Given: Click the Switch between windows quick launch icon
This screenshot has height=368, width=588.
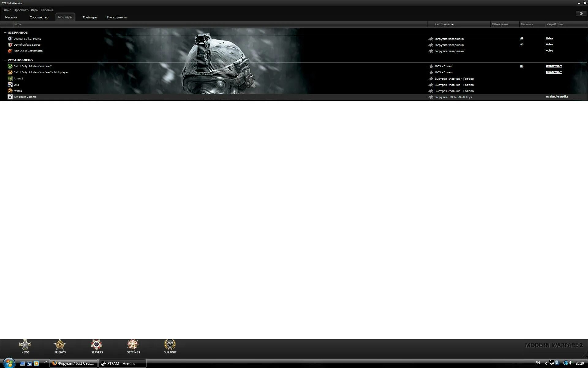Looking at the screenshot, I should (29, 363).
